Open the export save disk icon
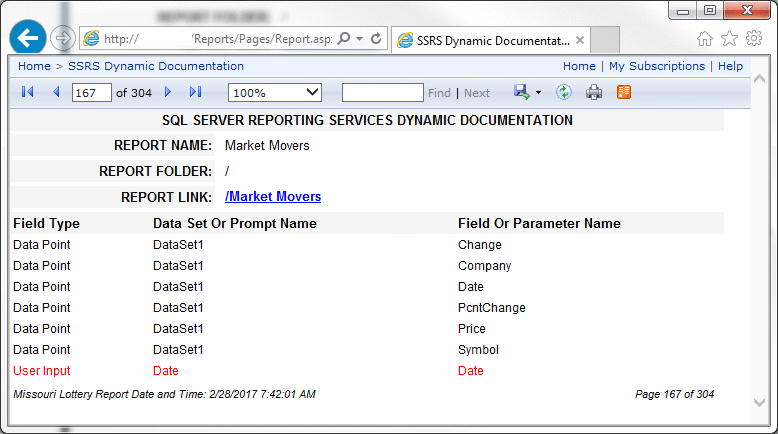This screenshot has height=434, width=778. pos(521,92)
